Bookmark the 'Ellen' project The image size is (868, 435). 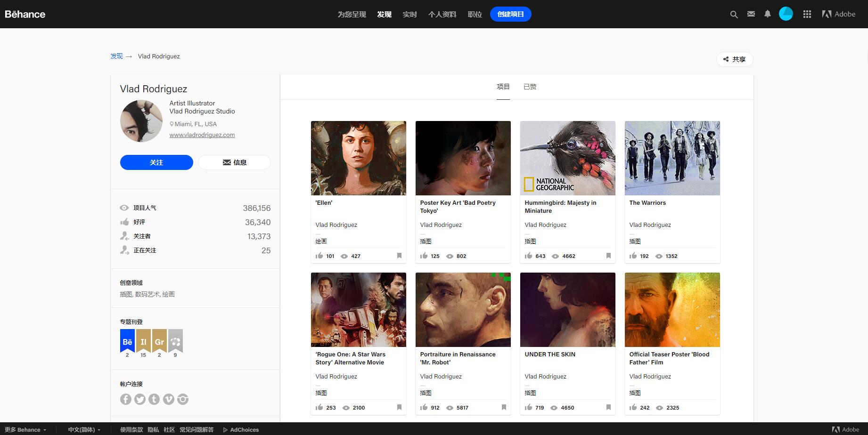[x=399, y=256]
